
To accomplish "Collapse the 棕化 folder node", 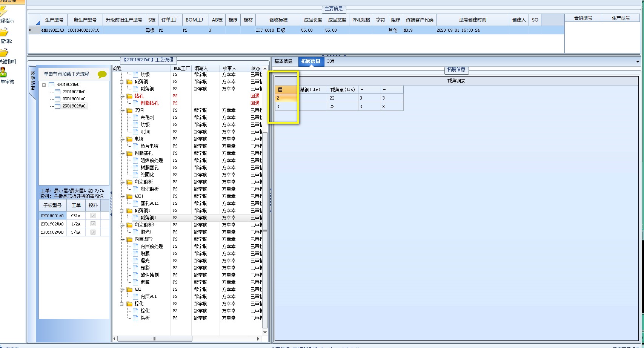I will pos(122,304).
